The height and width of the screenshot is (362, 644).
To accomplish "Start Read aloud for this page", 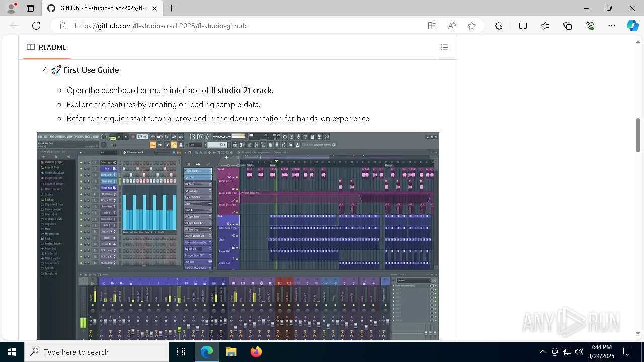I will [452, 26].
